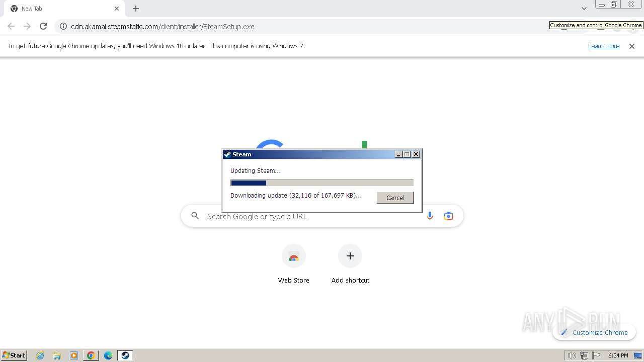
Task: Maximize the Steam updater dialog
Action: click(407, 154)
